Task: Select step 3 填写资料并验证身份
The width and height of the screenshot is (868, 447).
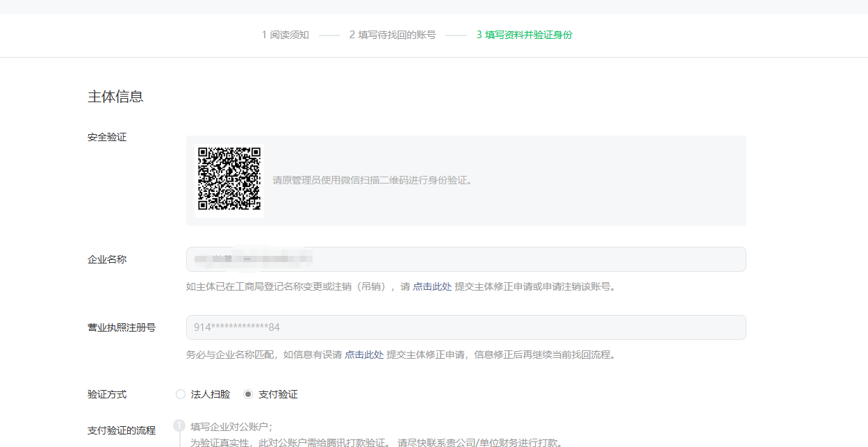Action: pos(524,35)
